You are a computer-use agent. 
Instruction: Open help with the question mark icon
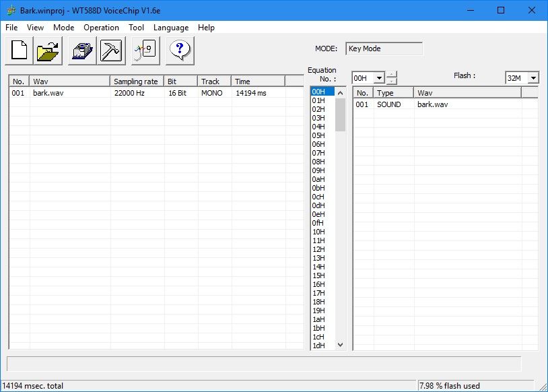point(180,51)
